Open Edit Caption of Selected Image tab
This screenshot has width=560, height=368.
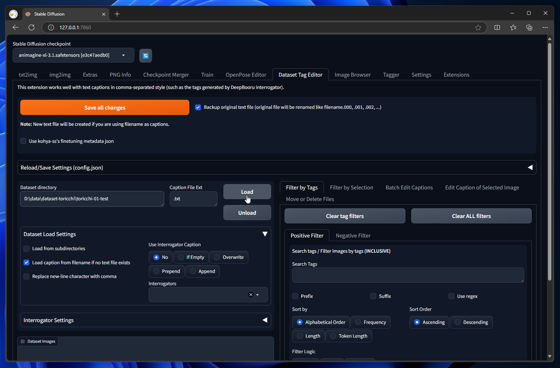(x=482, y=188)
